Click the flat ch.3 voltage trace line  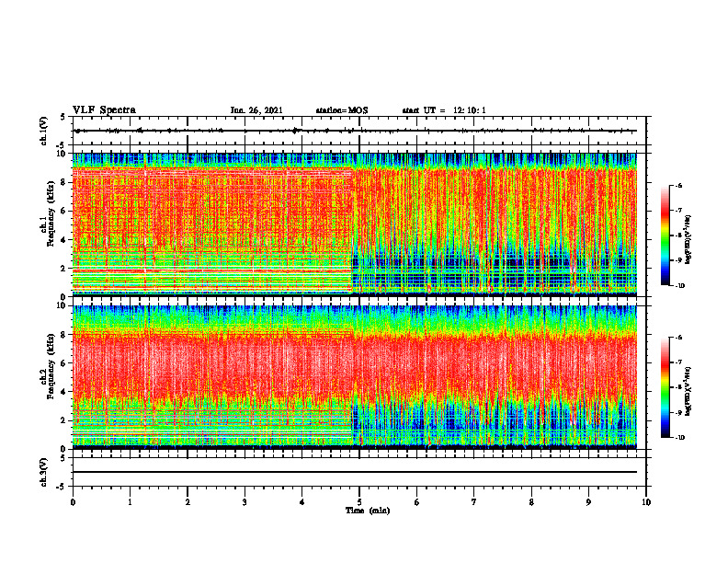(x=355, y=472)
